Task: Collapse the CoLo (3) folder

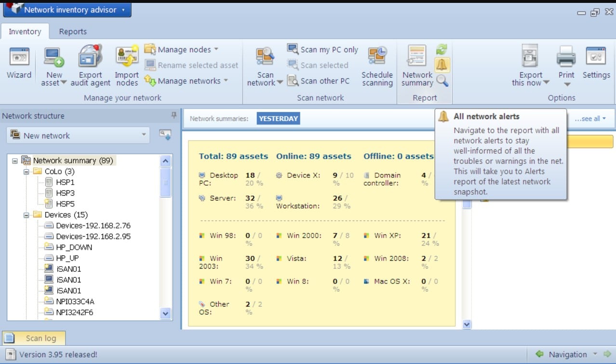Action: [x=27, y=172]
